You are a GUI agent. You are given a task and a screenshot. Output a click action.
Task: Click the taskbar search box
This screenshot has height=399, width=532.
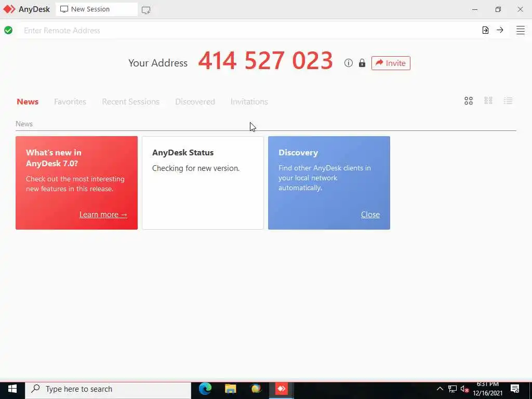tap(108, 389)
